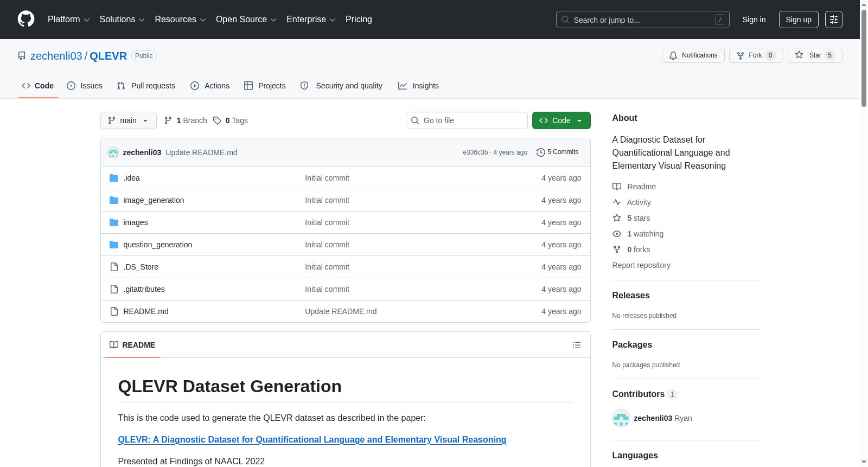
Task: Open the green Code dropdown button
Action: pos(561,120)
